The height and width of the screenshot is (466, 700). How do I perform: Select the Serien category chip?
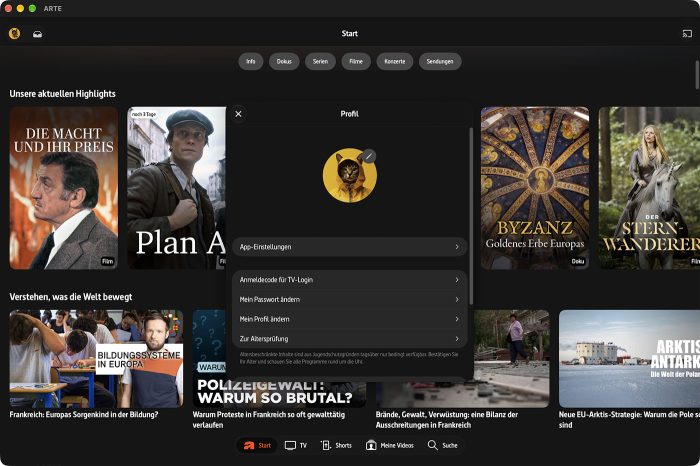pyautogui.click(x=320, y=62)
